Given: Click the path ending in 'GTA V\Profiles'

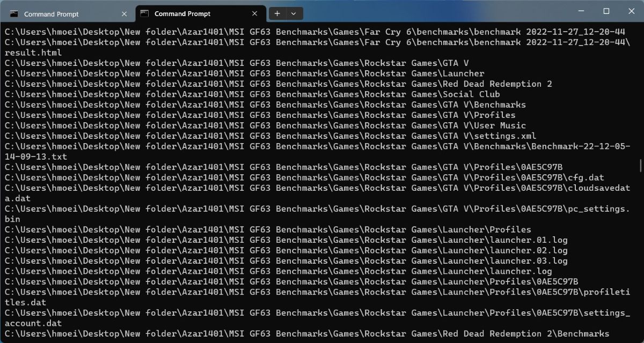Looking at the screenshot, I should pyautogui.click(x=260, y=115).
